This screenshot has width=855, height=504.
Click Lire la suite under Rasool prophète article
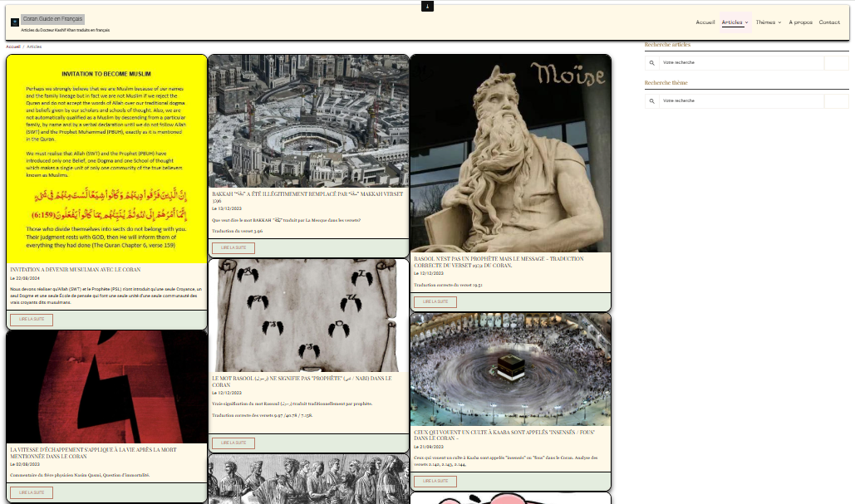coord(435,302)
